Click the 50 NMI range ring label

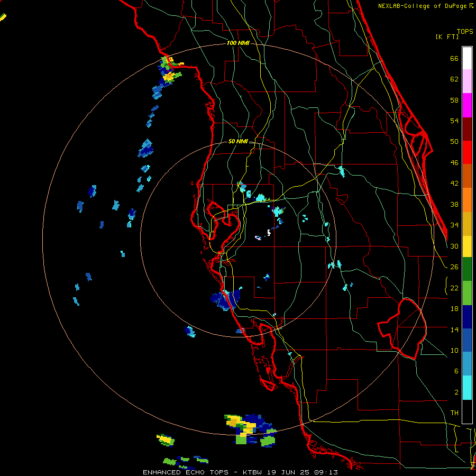tap(238, 141)
